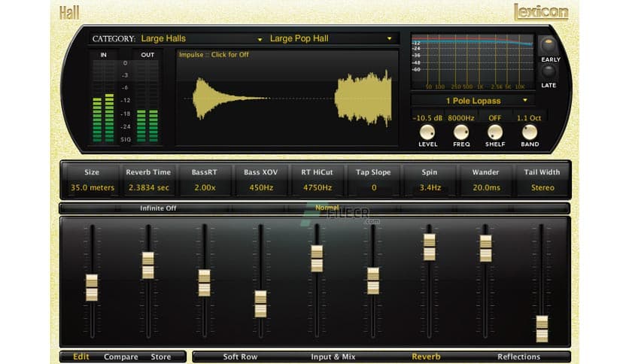Screen dimensions: 629x364
Task: Click the -10.5 dB level readout
Action: tap(427, 118)
